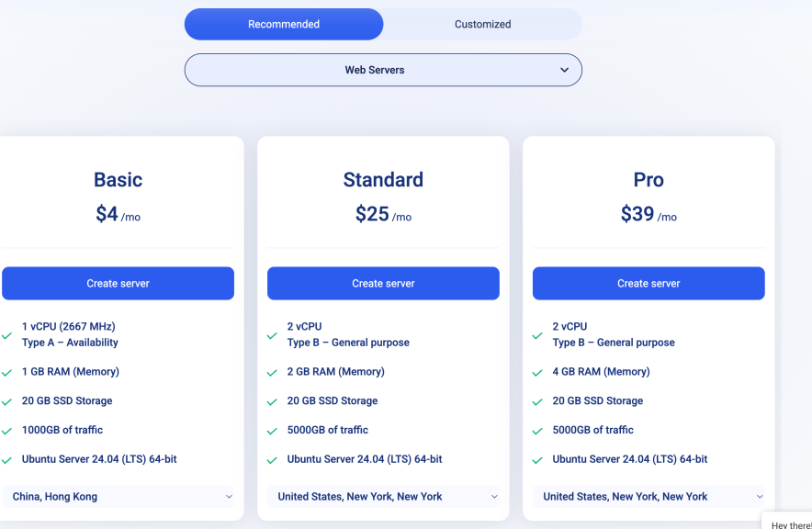Image resolution: width=812 pixels, height=529 pixels.
Task: Switch to the Customized tab
Action: [x=482, y=24]
